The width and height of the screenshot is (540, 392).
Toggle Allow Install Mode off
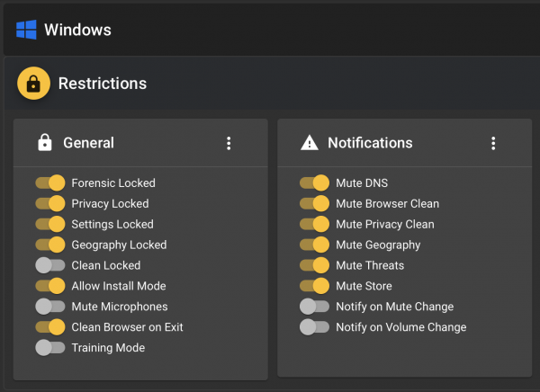point(50,286)
